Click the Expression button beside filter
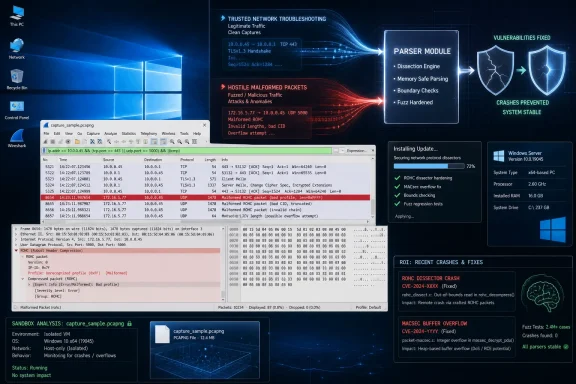576x384 pixels. click(356, 151)
